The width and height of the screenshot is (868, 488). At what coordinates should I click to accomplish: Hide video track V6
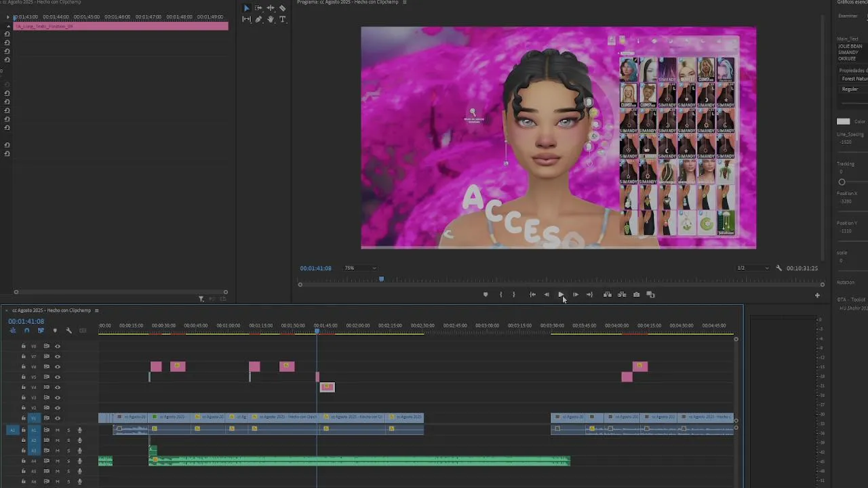point(58,367)
